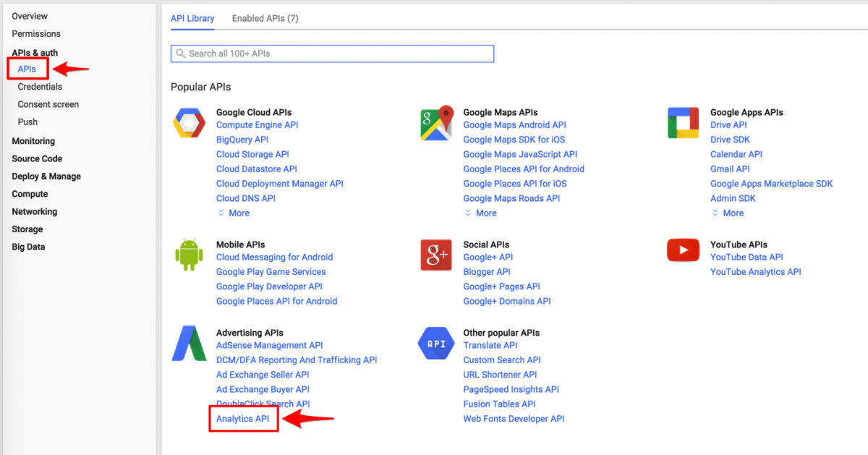Viewport: 868px width, 455px height.
Task: Open the Analytics API page
Action: 243,418
